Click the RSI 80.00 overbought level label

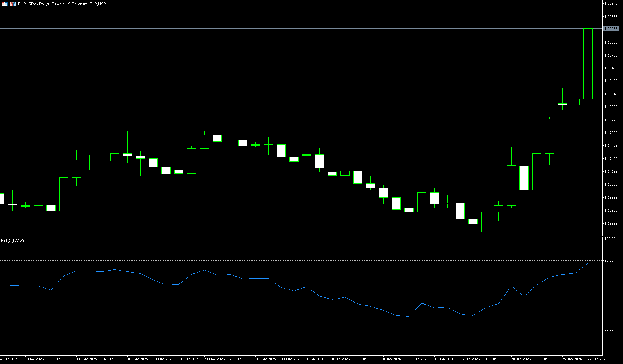pyautogui.click(x=609, y=261)
